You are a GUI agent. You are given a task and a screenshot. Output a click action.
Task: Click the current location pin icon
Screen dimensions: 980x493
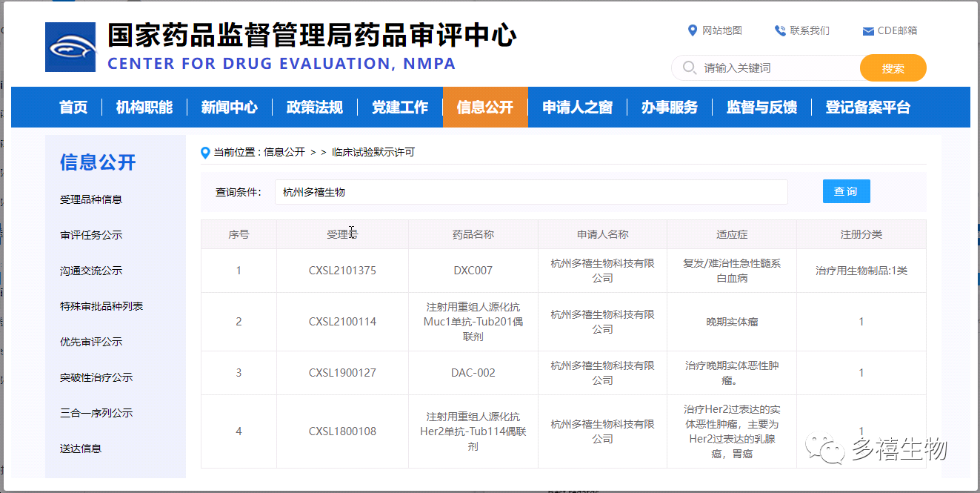tap(206, 153)
